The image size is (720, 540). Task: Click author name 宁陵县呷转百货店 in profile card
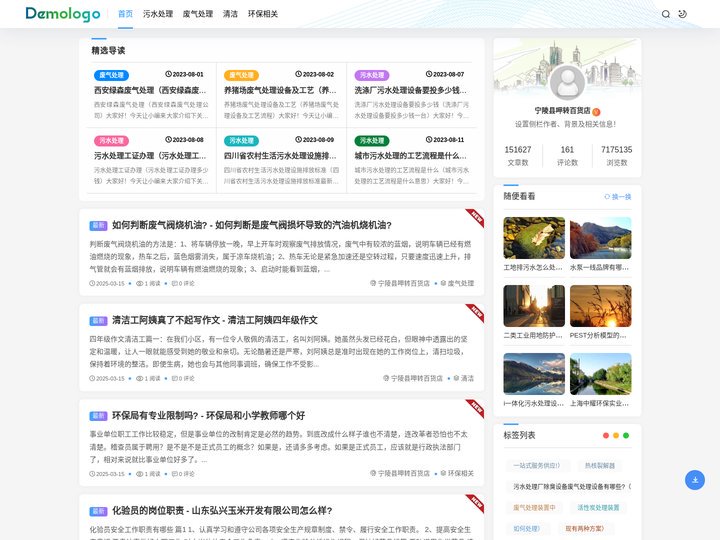(562, 111)
